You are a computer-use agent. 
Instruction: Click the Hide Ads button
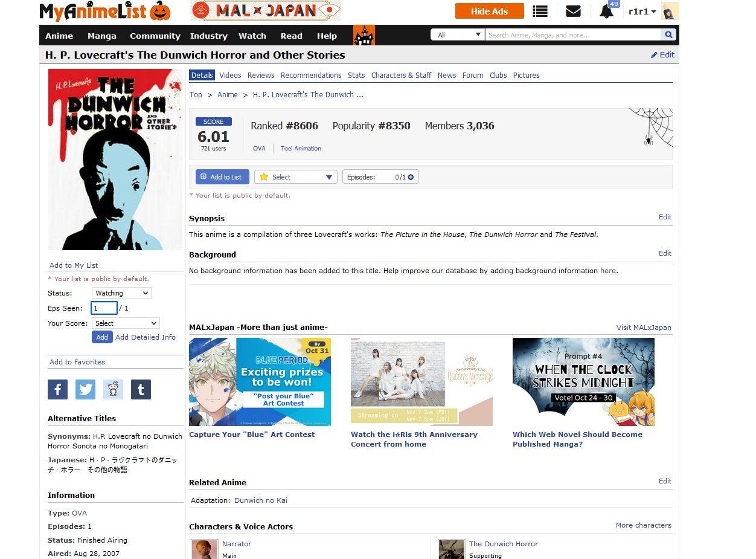[490, 11]
